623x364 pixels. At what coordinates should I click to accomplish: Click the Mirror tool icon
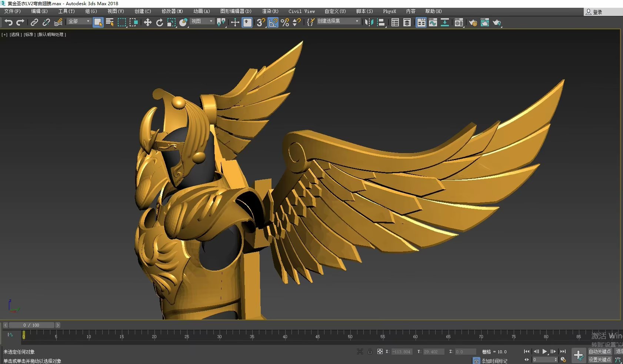click(x=369, y=23)
